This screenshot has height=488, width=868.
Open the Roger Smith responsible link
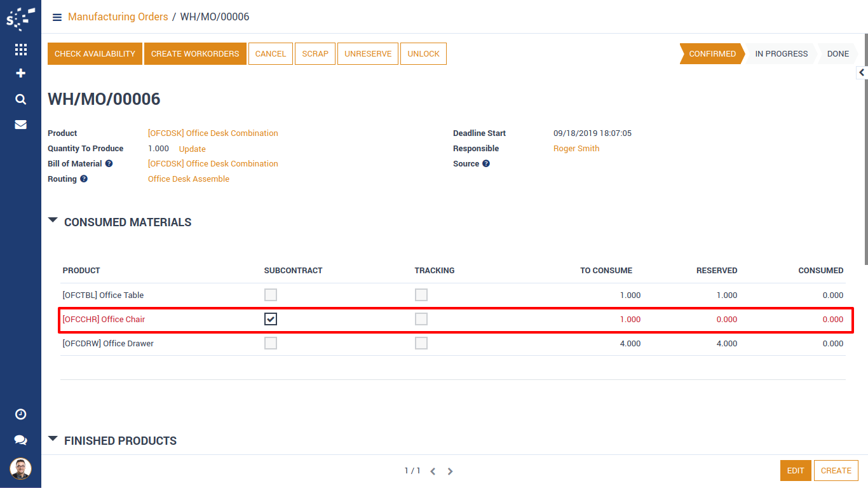pyautogui.click(x=576, y=149)
